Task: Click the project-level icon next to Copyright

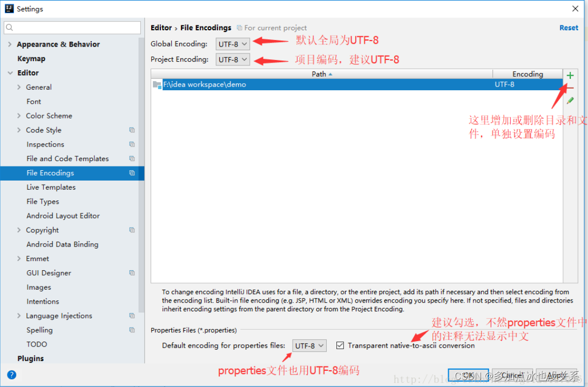Action: pos(132,230)
